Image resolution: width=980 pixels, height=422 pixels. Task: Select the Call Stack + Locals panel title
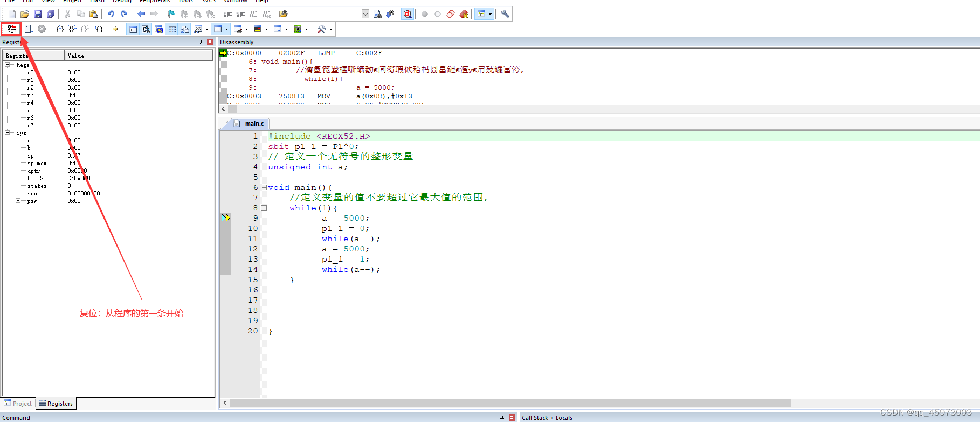547,418
